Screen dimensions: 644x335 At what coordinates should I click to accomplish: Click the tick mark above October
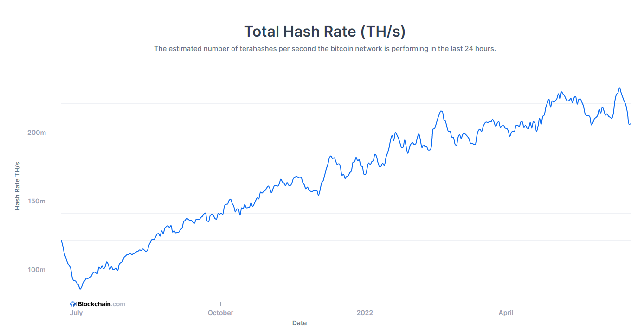click(221, 304)
